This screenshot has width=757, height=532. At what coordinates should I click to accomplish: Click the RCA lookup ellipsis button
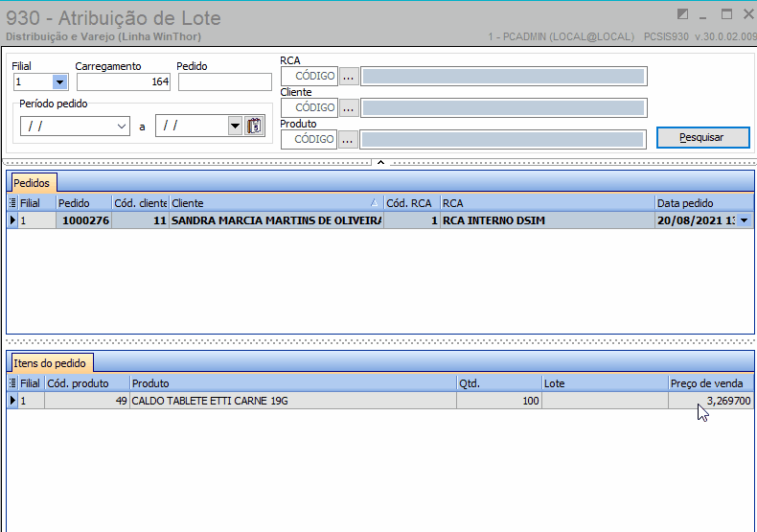pyautogui.click(x=349, y=76)
